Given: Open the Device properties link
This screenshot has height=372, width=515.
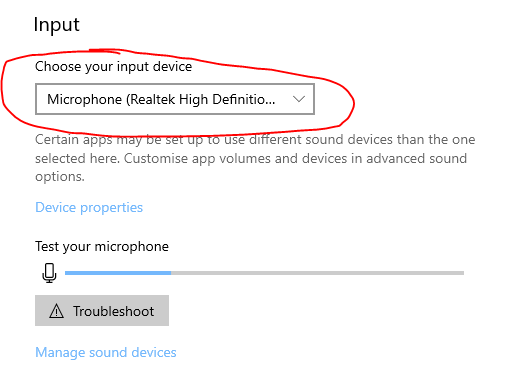Looking at the screenshot, I should tap(89, 207).
